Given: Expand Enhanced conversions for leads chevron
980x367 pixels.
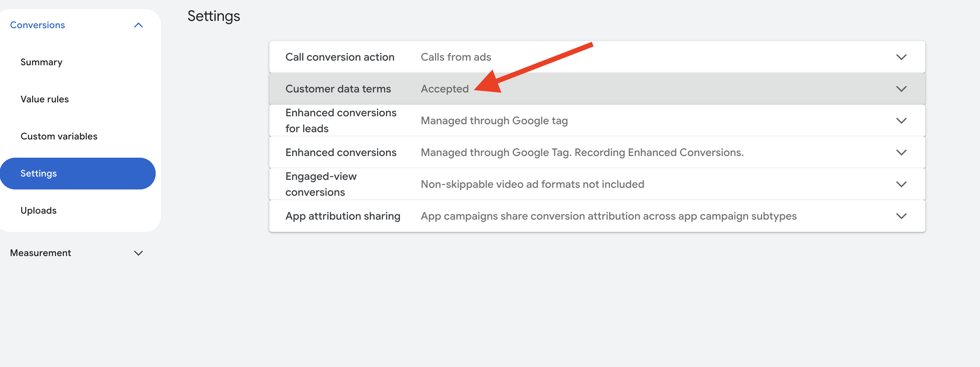Looking at the screenshot, I should (901, 121).
